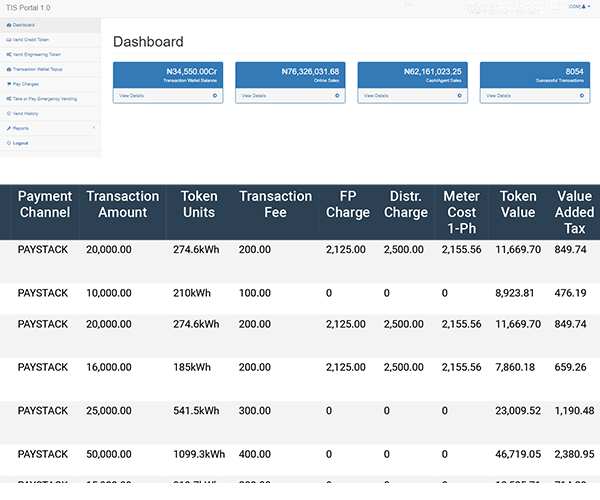View Details of Online Sales
Screen dimensions: 600x500
253,96
